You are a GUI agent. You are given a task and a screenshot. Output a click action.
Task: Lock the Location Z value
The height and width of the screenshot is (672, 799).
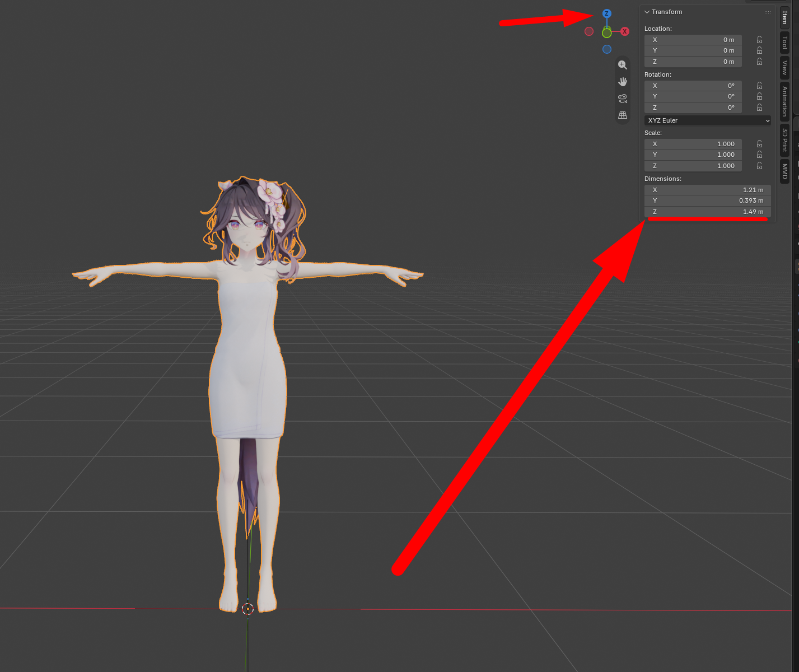point(759,62)
